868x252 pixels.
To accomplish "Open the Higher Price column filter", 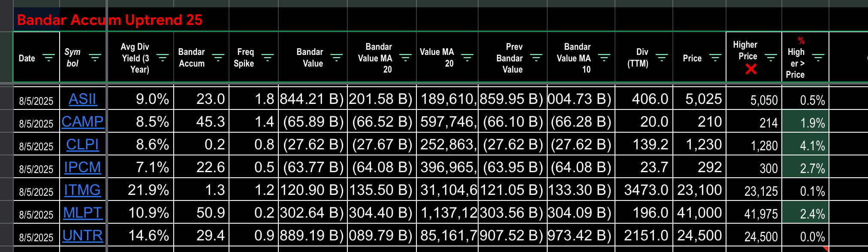I will 771,58.
